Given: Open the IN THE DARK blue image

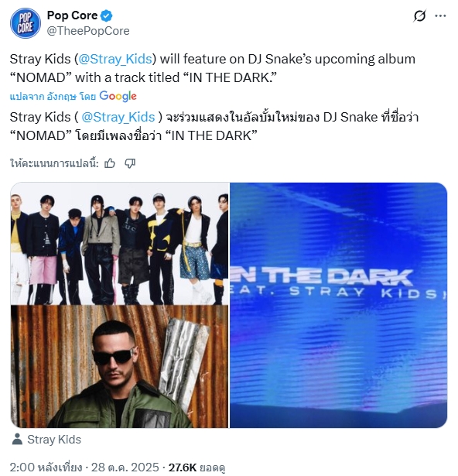Looking at the screenshot, I should click(338, 305).
